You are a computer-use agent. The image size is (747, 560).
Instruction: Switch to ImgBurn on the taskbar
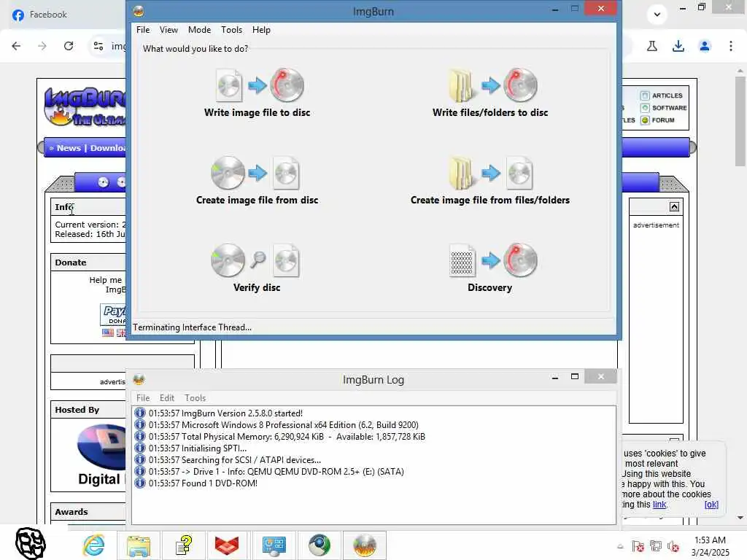pos(365,545)
